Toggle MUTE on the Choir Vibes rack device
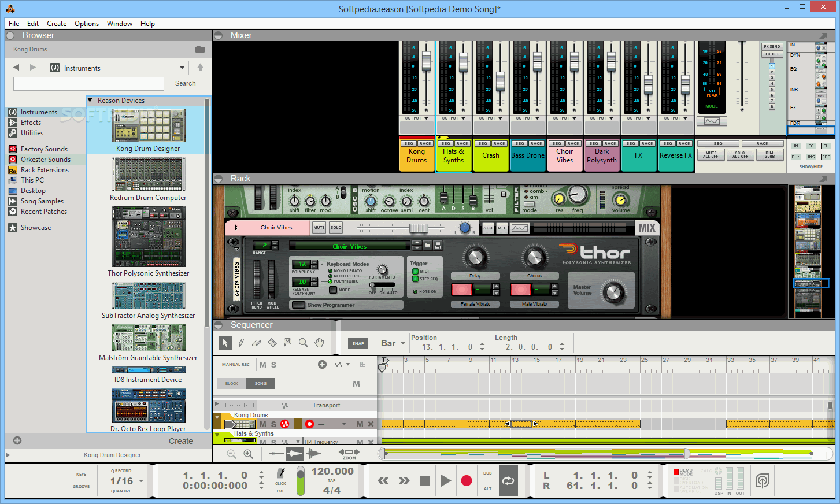 click(319, 228)
